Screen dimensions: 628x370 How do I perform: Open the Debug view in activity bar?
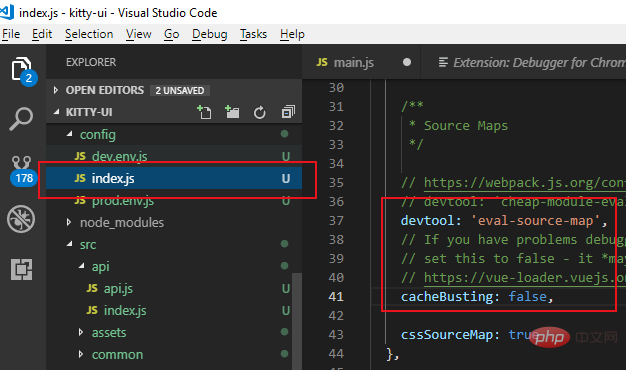coord(21,219)
